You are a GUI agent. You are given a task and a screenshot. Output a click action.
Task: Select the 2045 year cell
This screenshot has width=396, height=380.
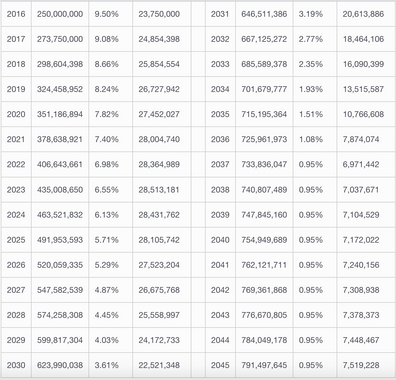(220, 365)
